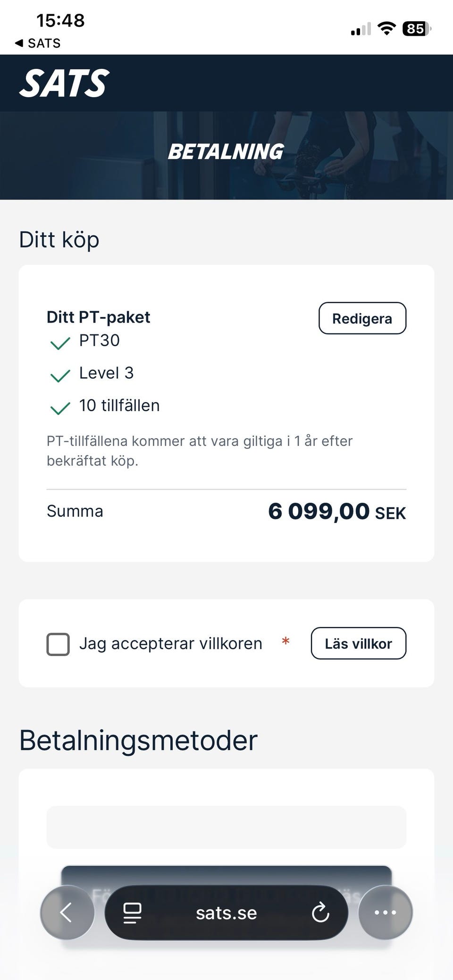Viewport: 453px width, 980px height.
Task: Reload the sats.se page
Action: [320, 912]
